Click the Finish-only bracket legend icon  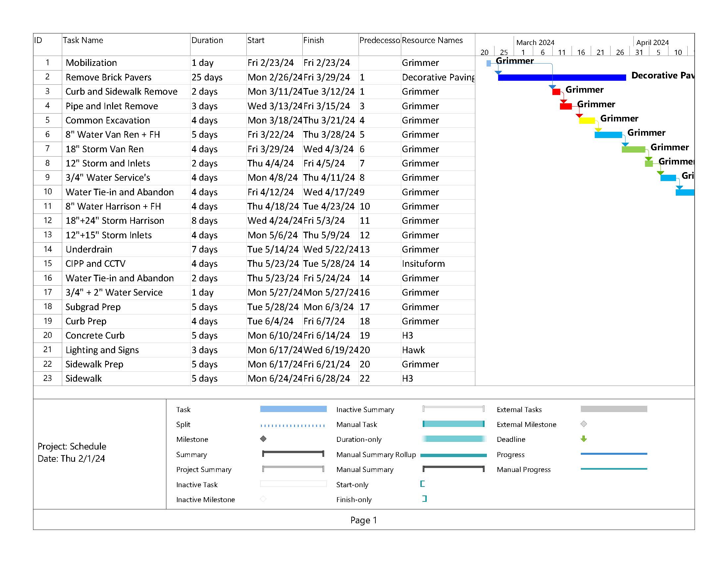point(424,499)
